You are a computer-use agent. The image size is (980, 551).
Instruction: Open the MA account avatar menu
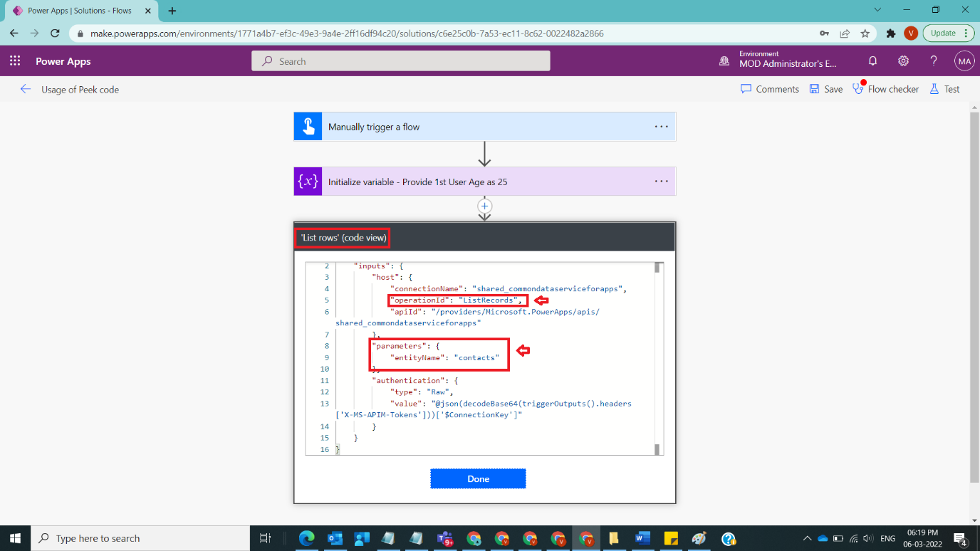click(964, 61)
